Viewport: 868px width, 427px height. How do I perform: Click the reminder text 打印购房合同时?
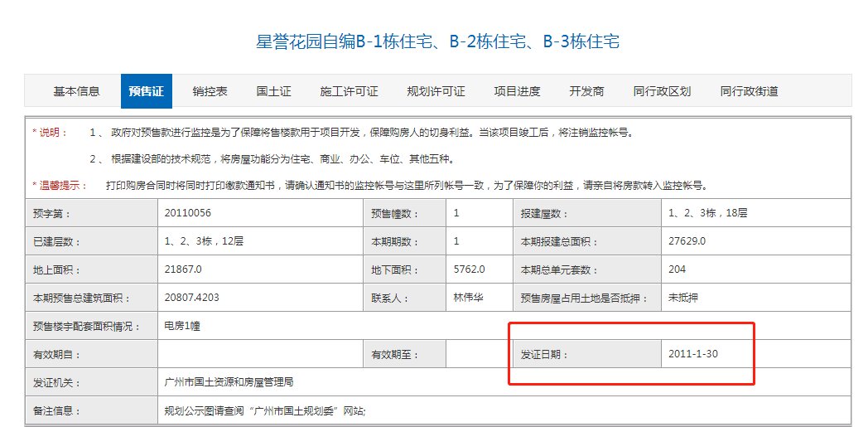[x=407, y=186]
